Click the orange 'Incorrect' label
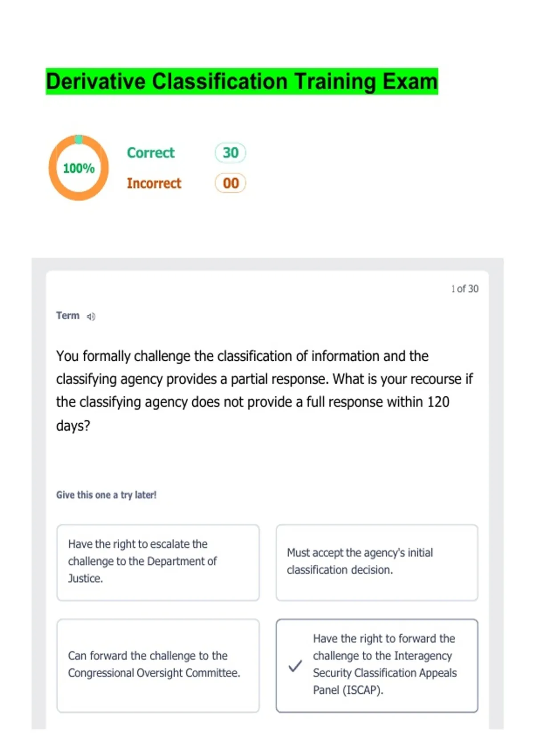The width and height of the screenshot is (534, 756). click(154, 183)
